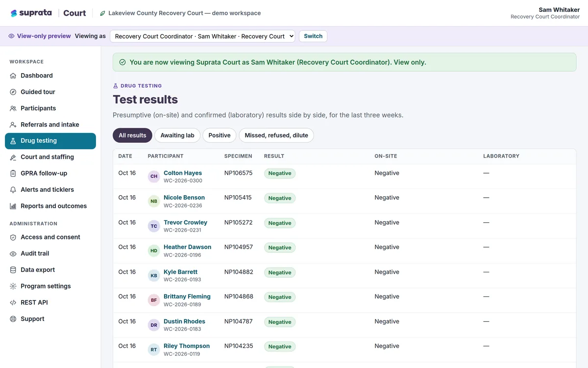
Task: Click the Guided tour compass icon
Action: [x=13, y=92]
